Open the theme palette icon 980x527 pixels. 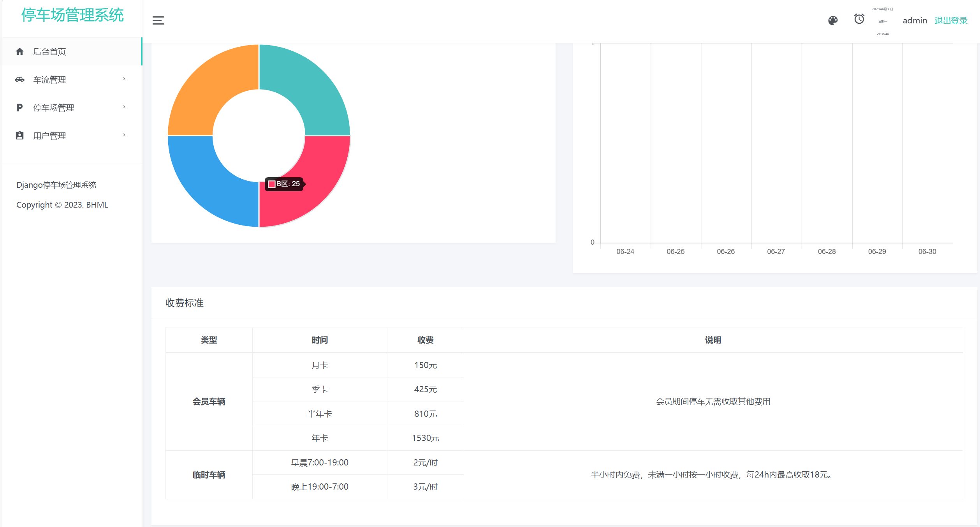click(833, 21)
